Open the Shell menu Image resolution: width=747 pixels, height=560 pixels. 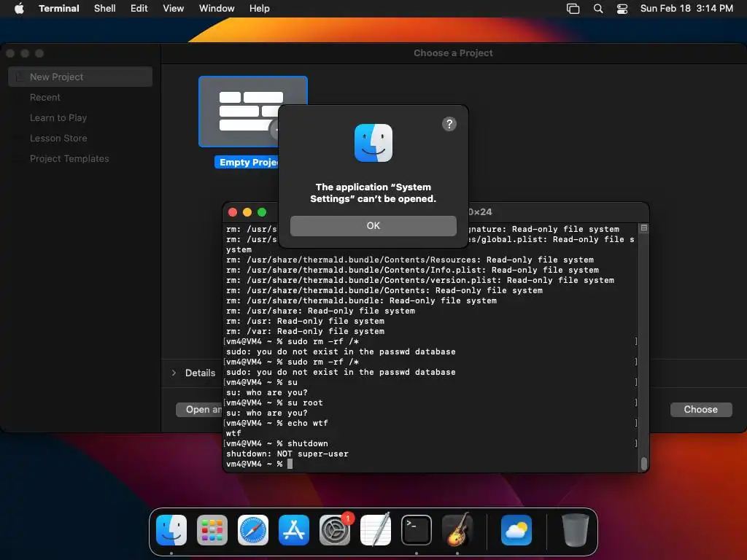pos(104,9)
